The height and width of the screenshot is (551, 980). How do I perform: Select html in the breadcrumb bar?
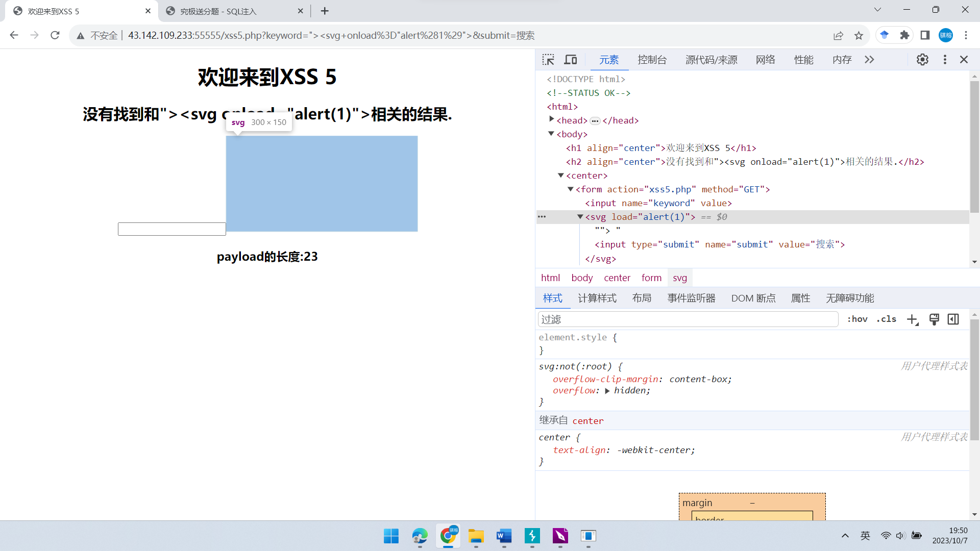click(550, 278)
